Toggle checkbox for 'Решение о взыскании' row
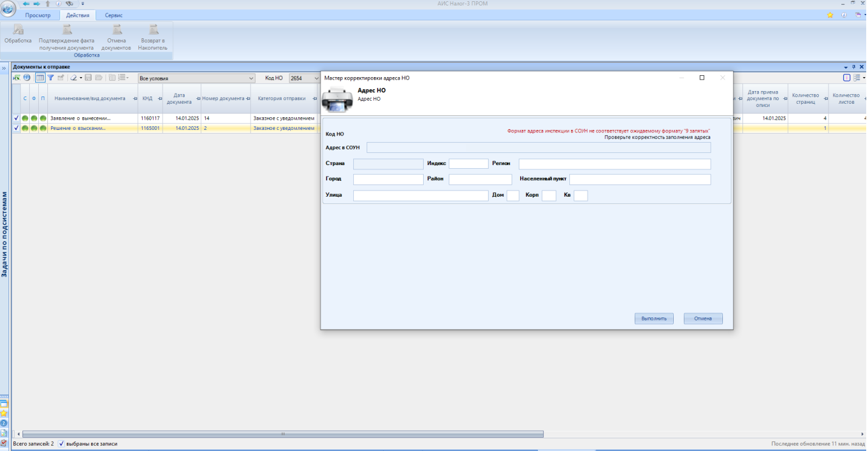868x451 pixels. 16,128
